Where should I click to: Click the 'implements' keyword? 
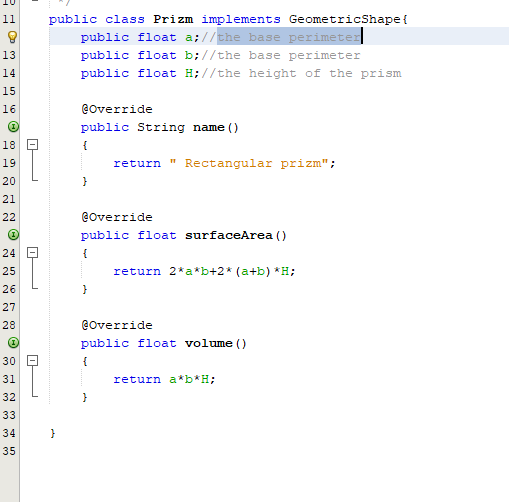point(241,19)
